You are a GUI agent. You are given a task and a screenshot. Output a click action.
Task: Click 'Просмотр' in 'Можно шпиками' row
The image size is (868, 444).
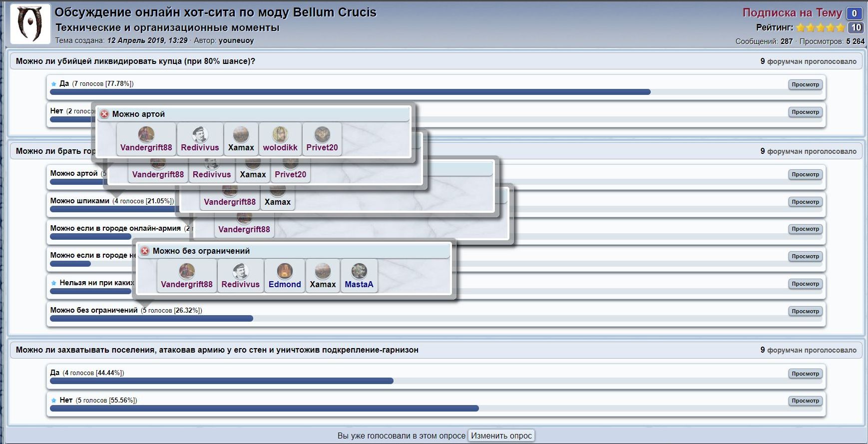[805, 202]
